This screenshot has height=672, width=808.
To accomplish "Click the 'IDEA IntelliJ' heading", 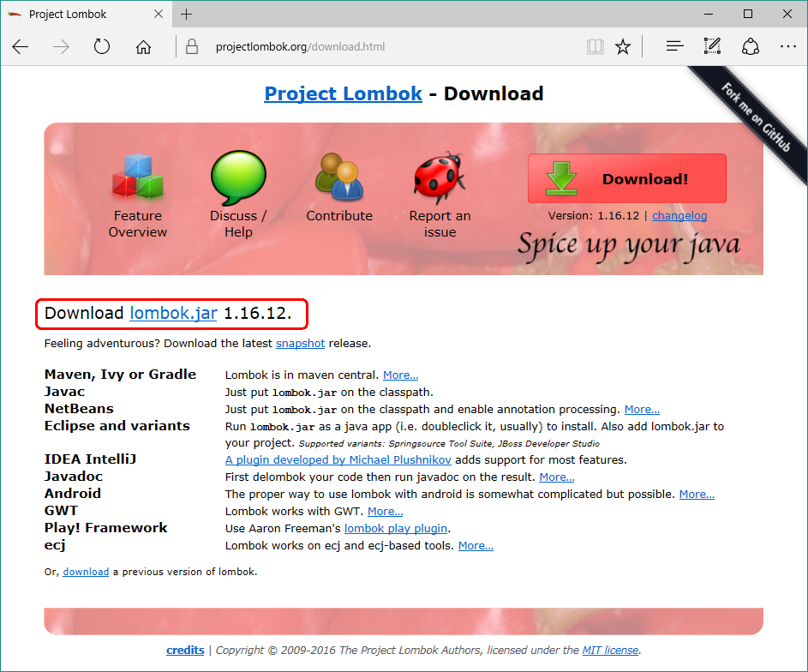I will click(90, 459).
